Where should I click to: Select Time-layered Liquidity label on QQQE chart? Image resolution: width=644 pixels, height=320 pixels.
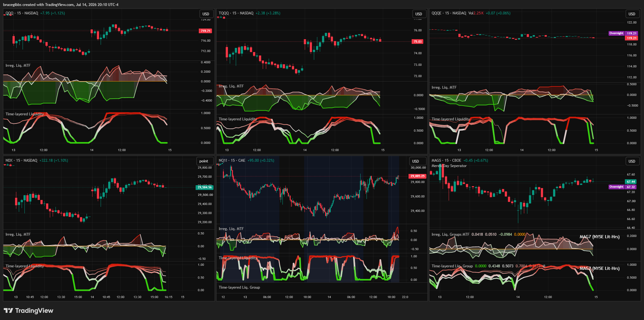(451, 119)
